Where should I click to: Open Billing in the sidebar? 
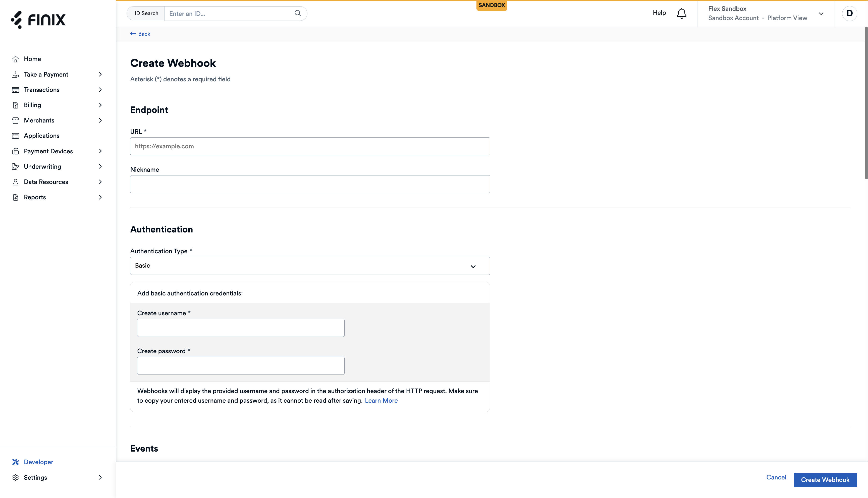[x=32, y=105]
